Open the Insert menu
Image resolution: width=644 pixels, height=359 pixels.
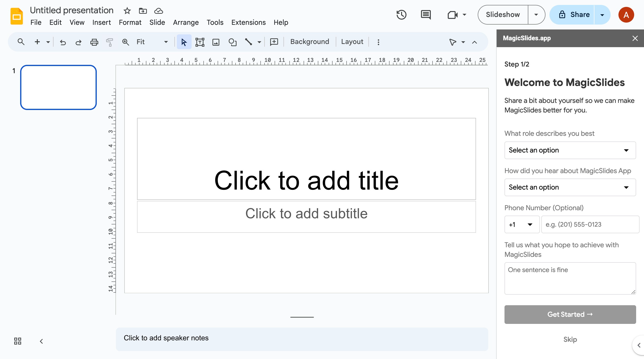101,23
